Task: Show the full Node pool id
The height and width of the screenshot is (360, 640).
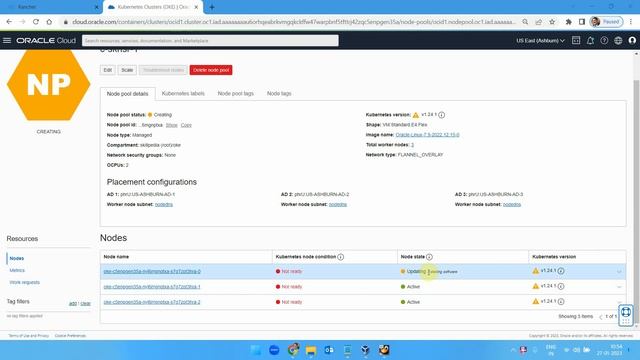Action: click(171, 125)
